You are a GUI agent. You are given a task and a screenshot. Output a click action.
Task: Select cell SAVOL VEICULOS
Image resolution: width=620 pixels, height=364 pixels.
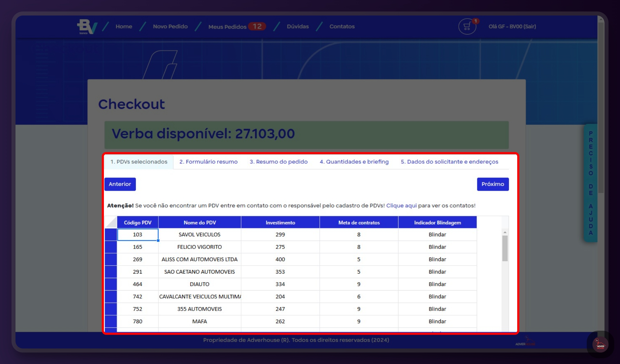pyautogui.click(x=199, y=235)
